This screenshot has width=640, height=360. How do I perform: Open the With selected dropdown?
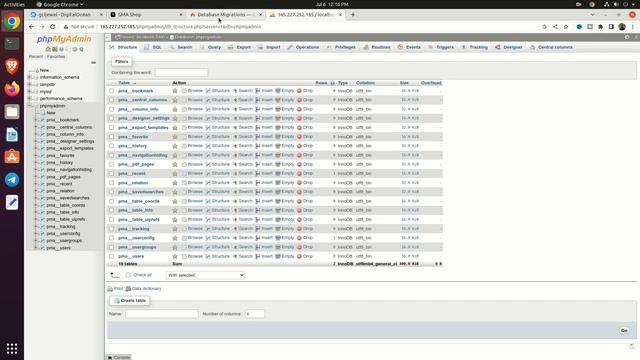point(205,275)
